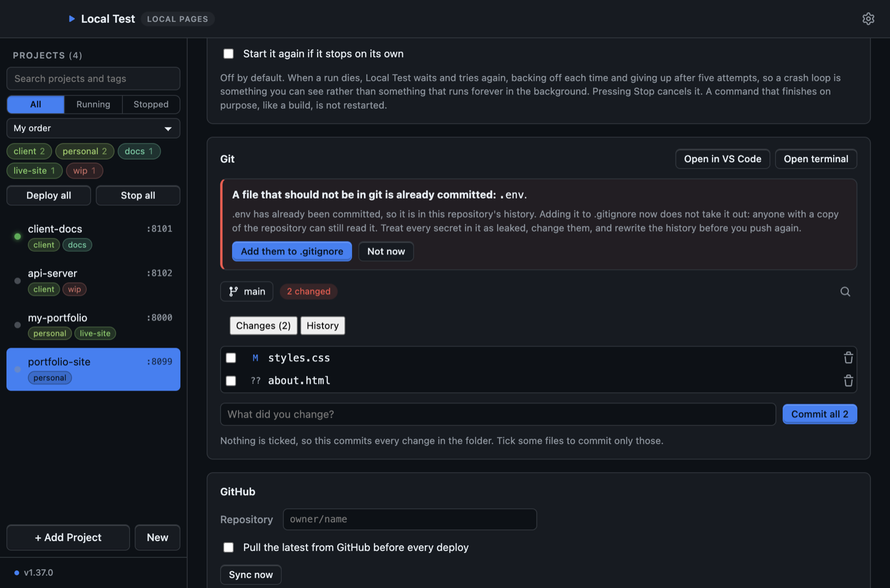Click the green status dot for client-docs
The height and width of the screenshot is (588, 890).
point(18,236)
